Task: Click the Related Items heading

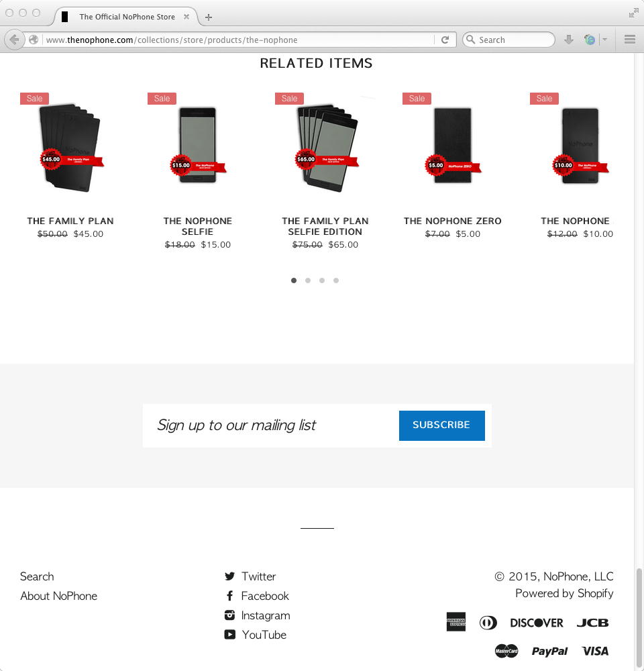Action: pyautogui.click(x=316, y=63)
